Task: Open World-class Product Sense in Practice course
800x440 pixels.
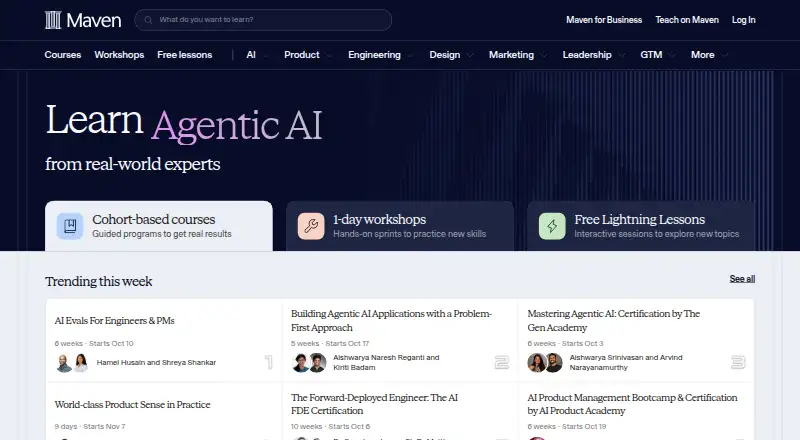Action: click(x=132, y=404)
